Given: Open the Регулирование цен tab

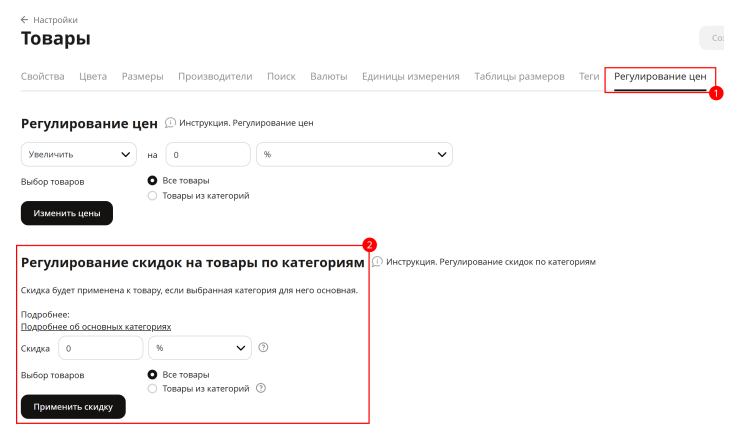Looking at the screenshot, I should tap(660, 76).
